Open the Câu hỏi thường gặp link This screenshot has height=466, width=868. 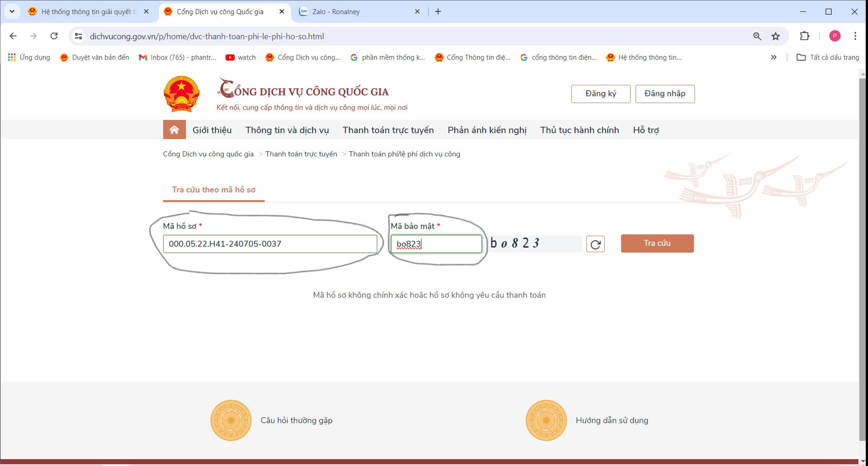pyautogui.click(x=297, y=420)
